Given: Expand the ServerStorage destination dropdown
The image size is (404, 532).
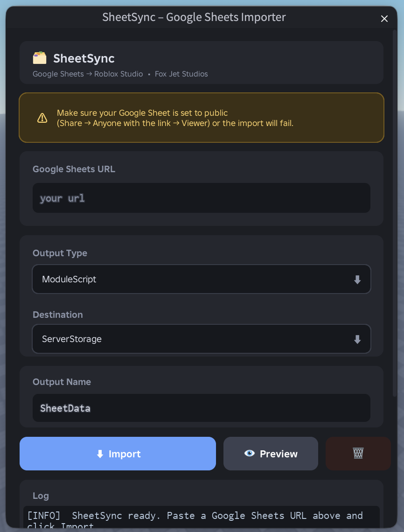Looking at the screenshot, I should click(x=201, y=339).
